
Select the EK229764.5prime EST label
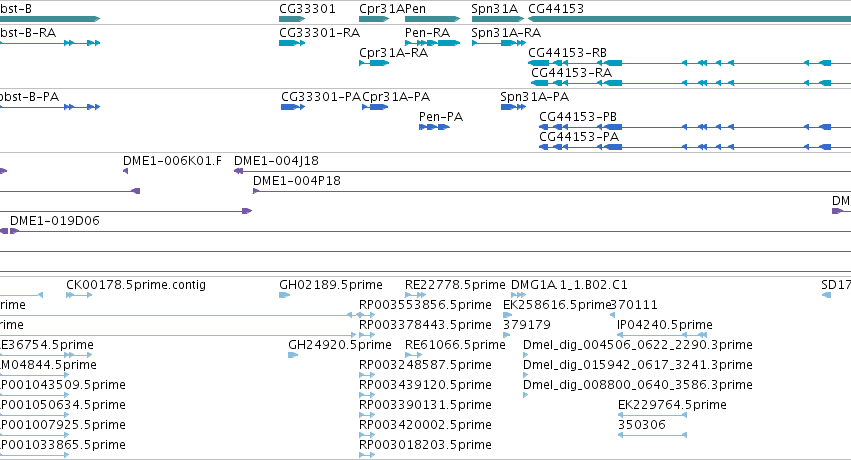(672, 405)
